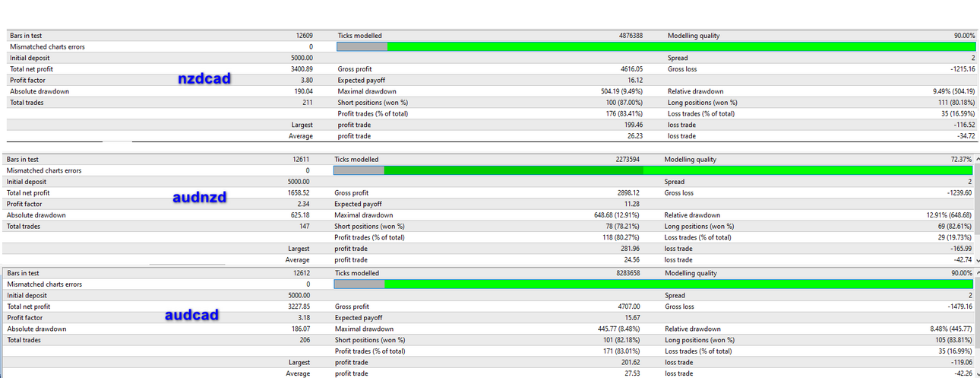Select long positions value 105 (83.81%)
Screen dimensions: 980x378
pyautogui.click(x=953, y=340)
